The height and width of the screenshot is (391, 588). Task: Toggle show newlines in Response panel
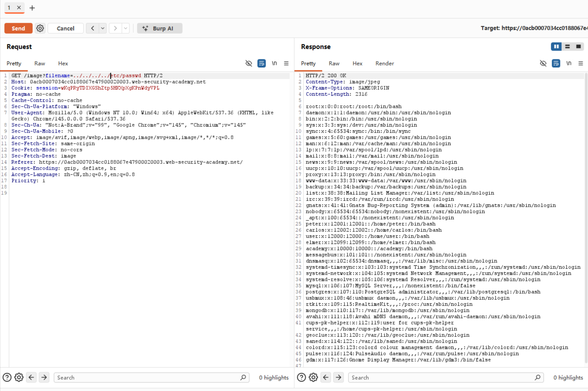point(569,63)
